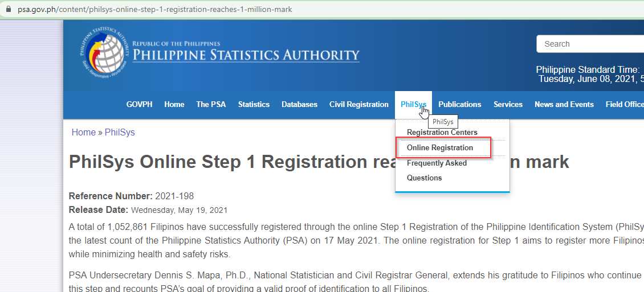The height and width of the screenshot is (292, 644).
Task: Select Frequently Asked Questions dropdown entry
Action: 437,171
